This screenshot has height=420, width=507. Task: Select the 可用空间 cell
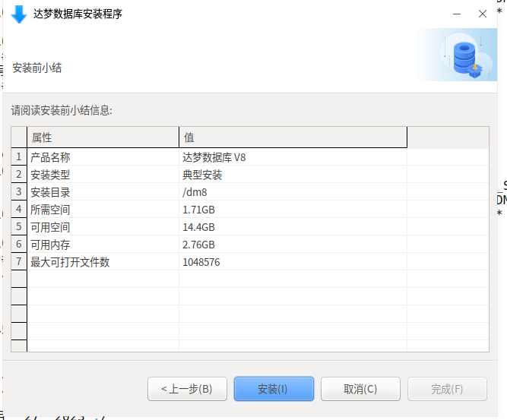103,227
